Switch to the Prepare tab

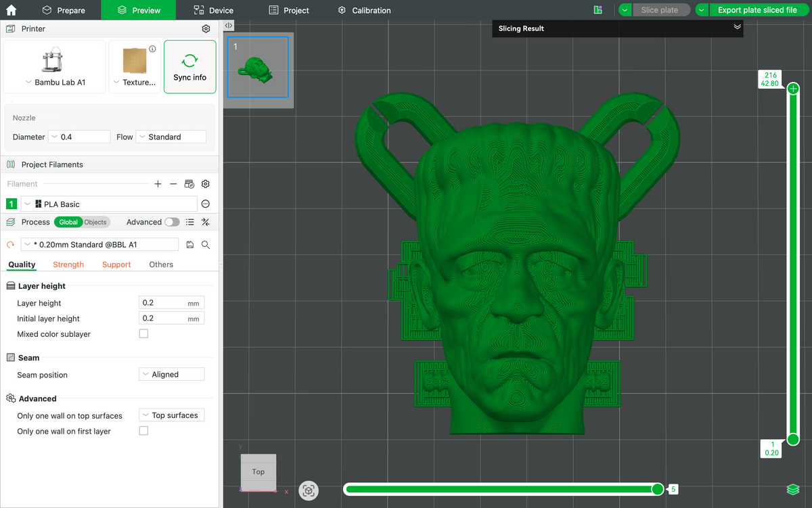(x=64, y=10)
